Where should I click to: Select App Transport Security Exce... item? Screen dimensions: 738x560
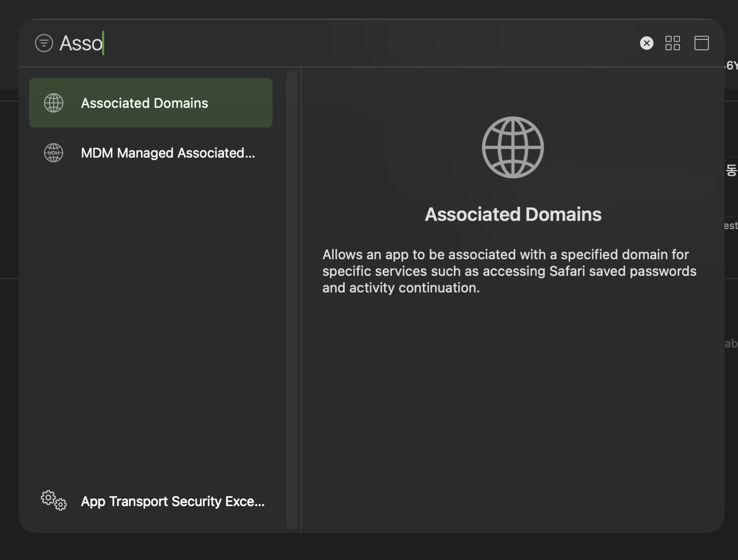pyautogui.click(x=173, y=501)
